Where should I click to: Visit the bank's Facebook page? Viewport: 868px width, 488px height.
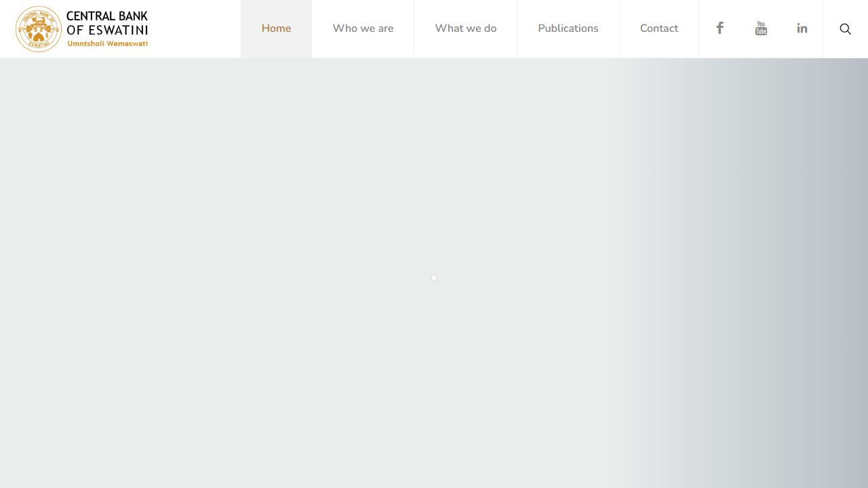point(719,28)
